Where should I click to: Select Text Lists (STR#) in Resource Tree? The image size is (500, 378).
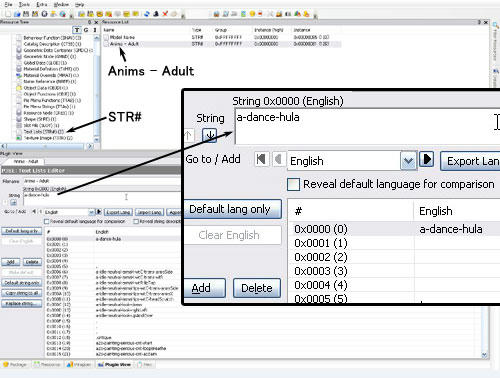click(48, 132)
